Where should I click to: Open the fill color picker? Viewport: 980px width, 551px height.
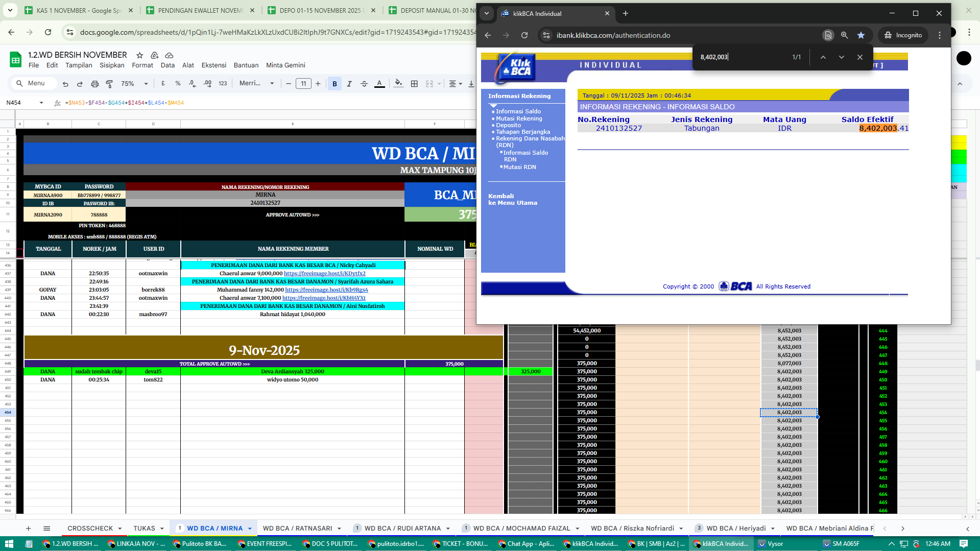(x=399, y=83)
